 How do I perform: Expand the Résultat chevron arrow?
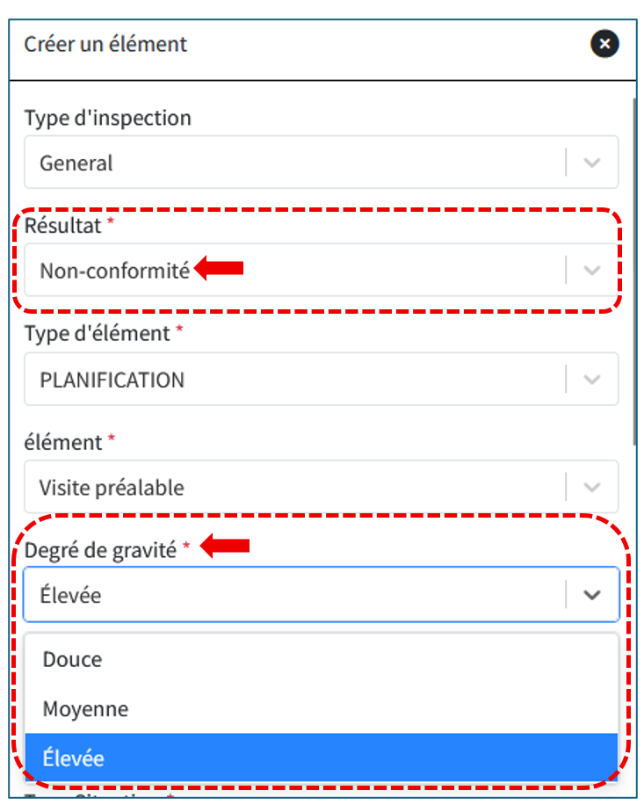click(x=592, y=271)
